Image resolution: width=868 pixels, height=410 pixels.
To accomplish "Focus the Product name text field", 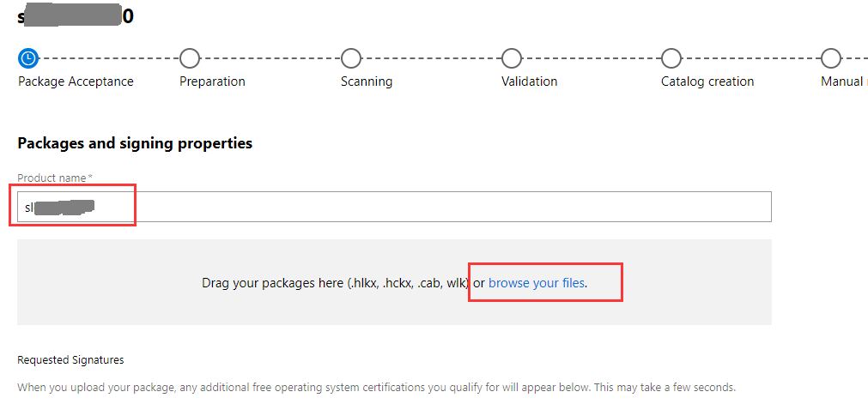I will click(x=394, y=207).
